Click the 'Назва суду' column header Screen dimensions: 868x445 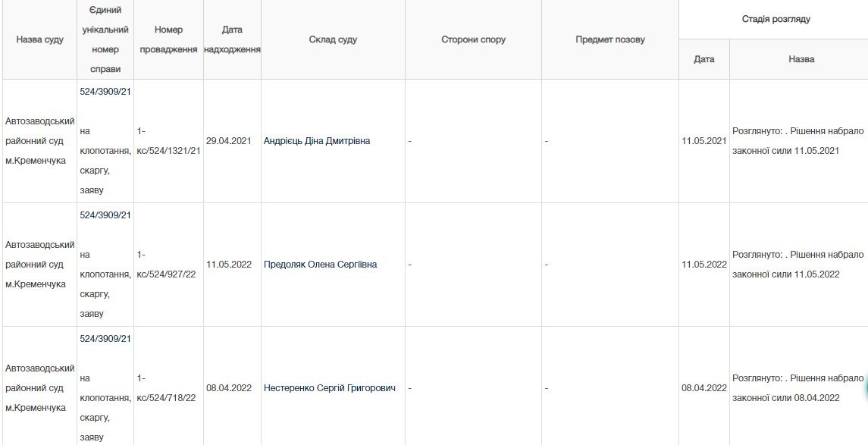(x=39, y=39)
